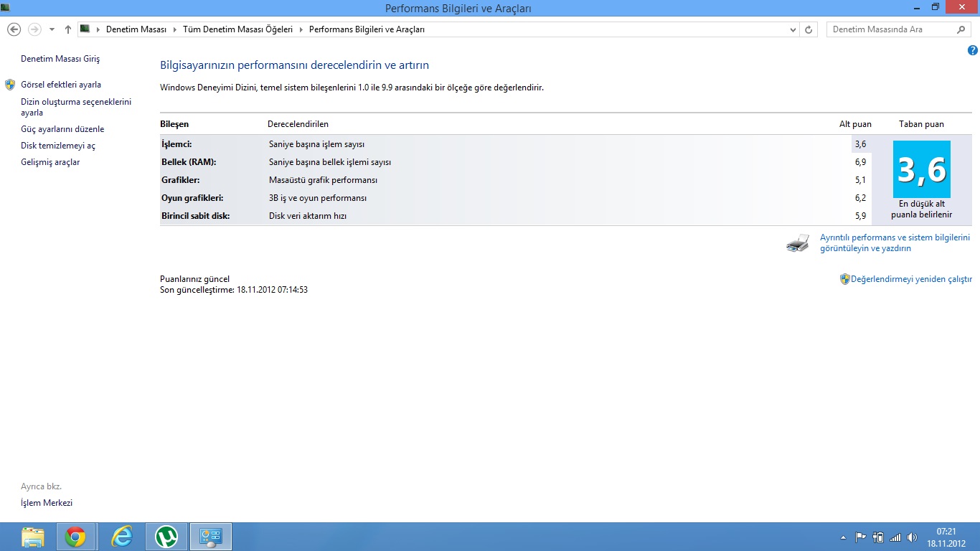Image resolution: width=980 pixels, height=551 pixels.
Task: Click the shield icon beside 'Görsel efektleri ayarla'
Action: 10,85
